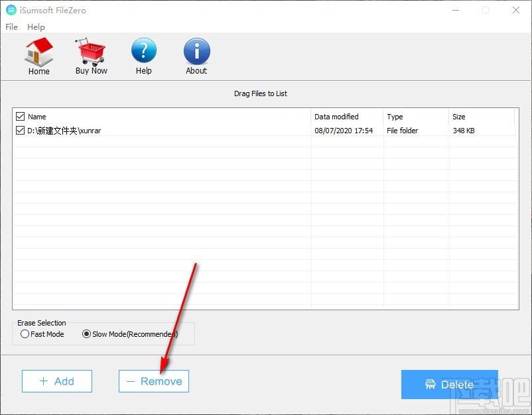Select the D:\新建文件夹\xunrar path text
The width and height of the screenshot is (532, 415).
pyautogui.click(x=64, y=131)
